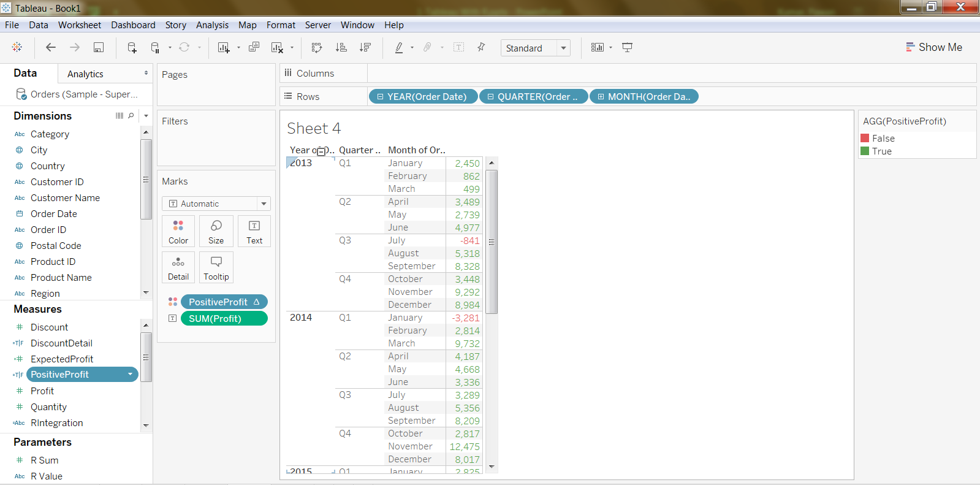Viewport: 980px width, 485px height.
Task: Open the show/hide cards dropdown arrow
Action: (610, 47)
